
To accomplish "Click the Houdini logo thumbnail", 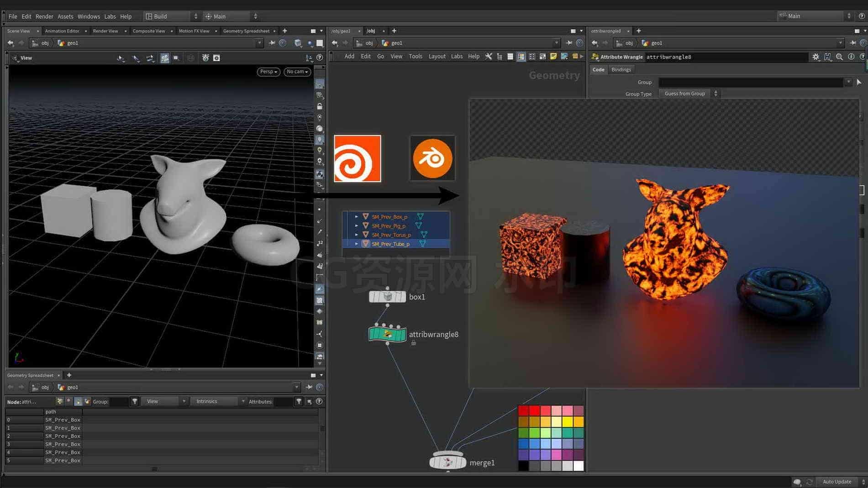I will pyautogui.click(x=358, y=158).
